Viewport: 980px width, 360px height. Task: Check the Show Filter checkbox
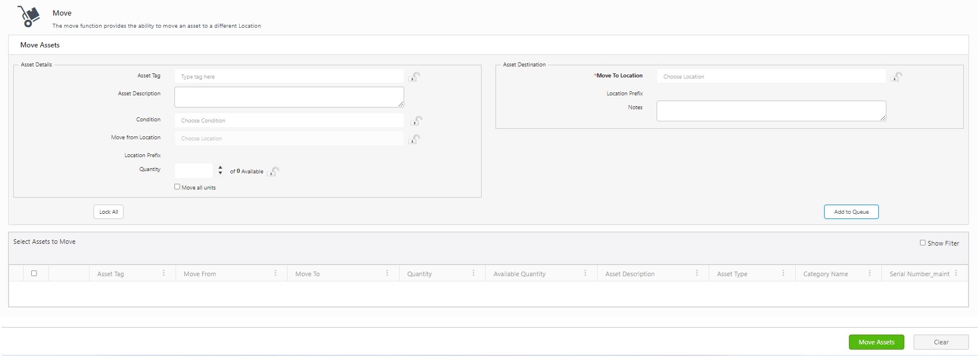point(923,243)
